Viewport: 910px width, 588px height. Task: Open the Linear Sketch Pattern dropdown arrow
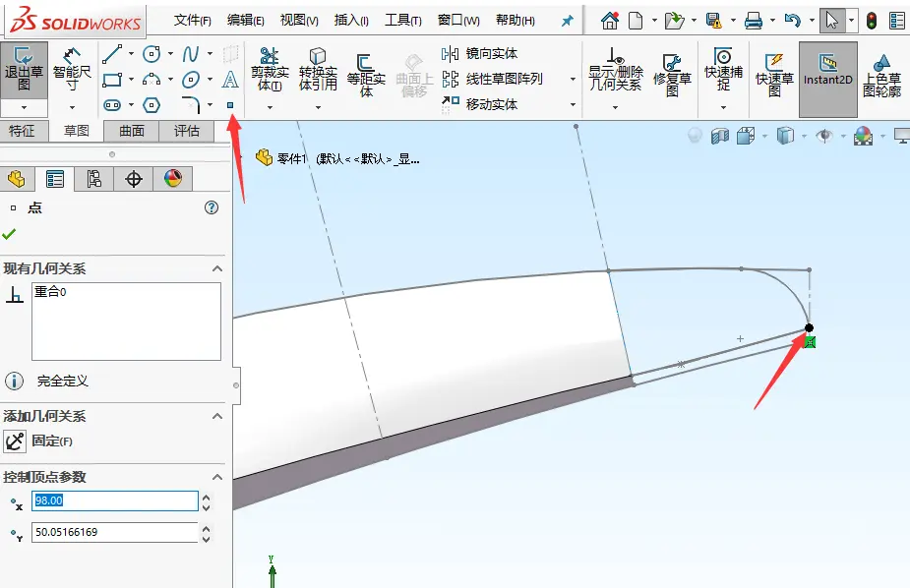(573, 79)
